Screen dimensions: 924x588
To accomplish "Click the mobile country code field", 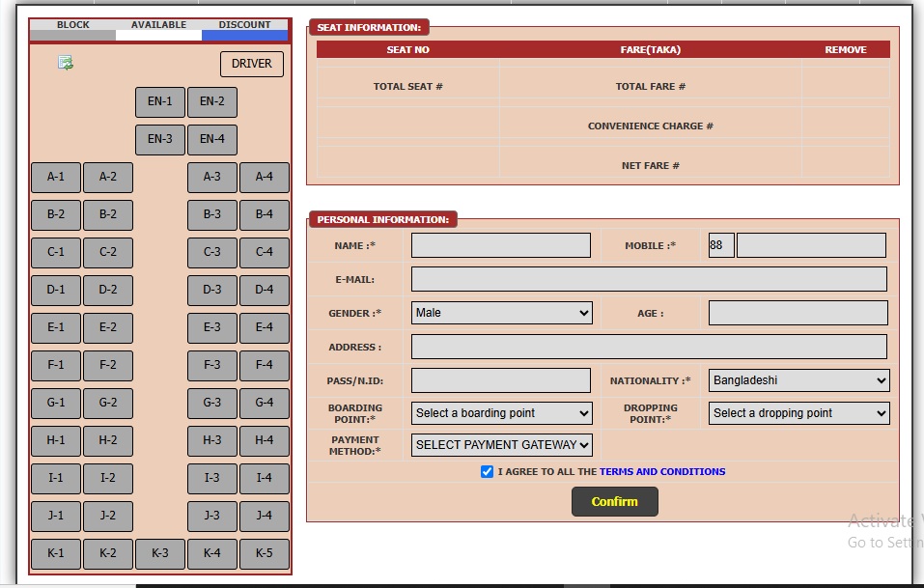I will point(721,245).
